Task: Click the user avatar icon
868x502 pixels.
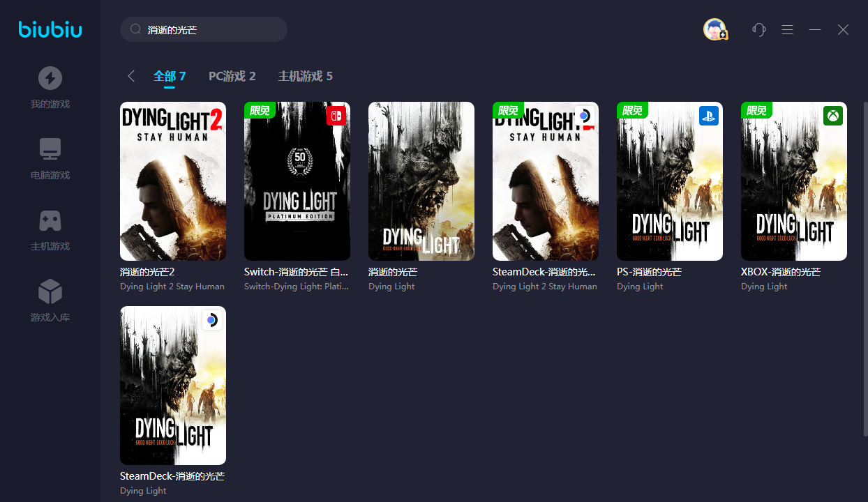Action: pos(714,29)
